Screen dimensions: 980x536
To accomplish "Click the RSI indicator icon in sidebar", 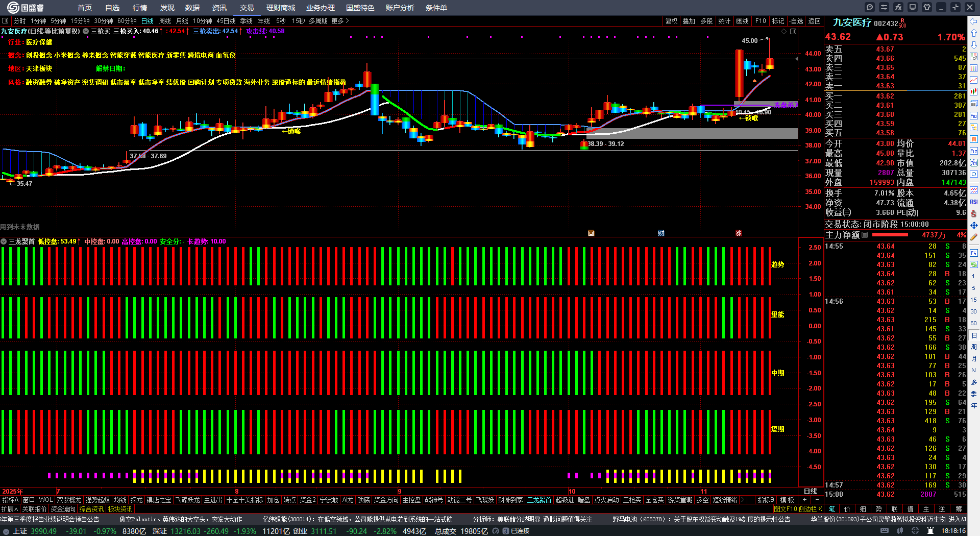I will pos(974,202).
